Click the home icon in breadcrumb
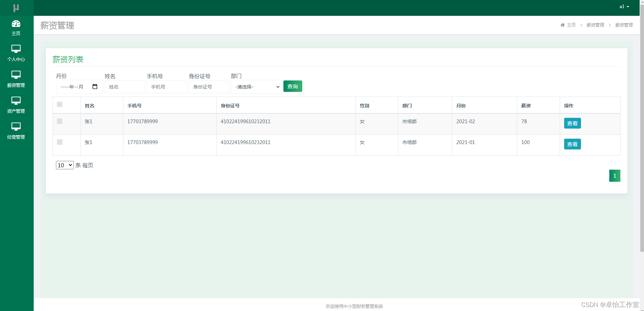Screen dimensions: 644x311 coord(562,25)
